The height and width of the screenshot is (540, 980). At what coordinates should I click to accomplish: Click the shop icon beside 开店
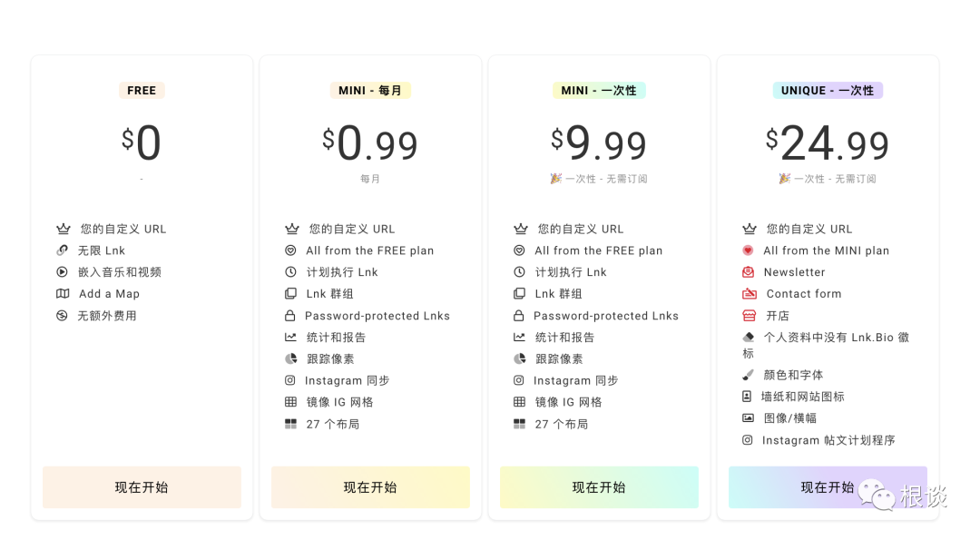[749, 316]
